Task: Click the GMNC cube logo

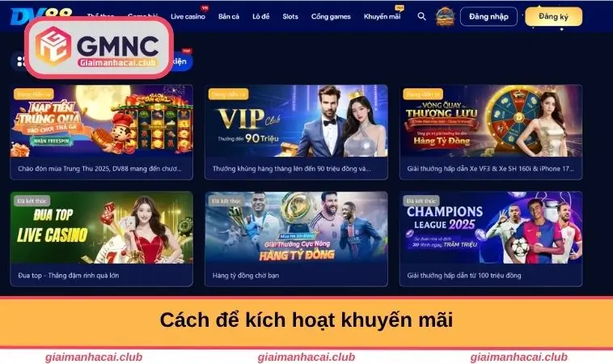Action: pos(53,46)
